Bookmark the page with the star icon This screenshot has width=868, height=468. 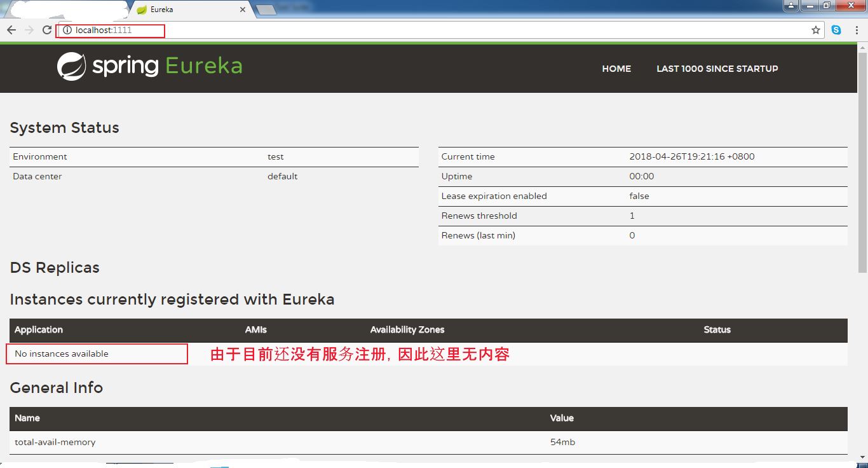tap(815, 29)
